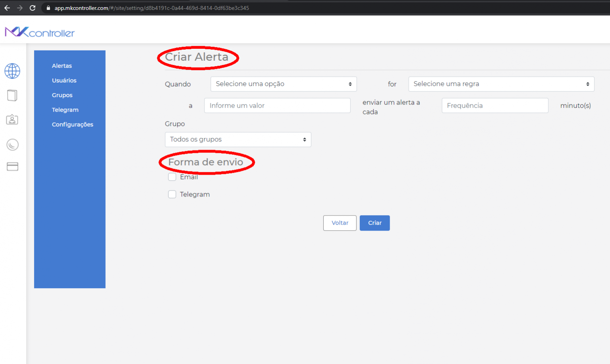Enable the Email checkbox
610x364 pixels.
pyautogui.click(x=172, y=177)
